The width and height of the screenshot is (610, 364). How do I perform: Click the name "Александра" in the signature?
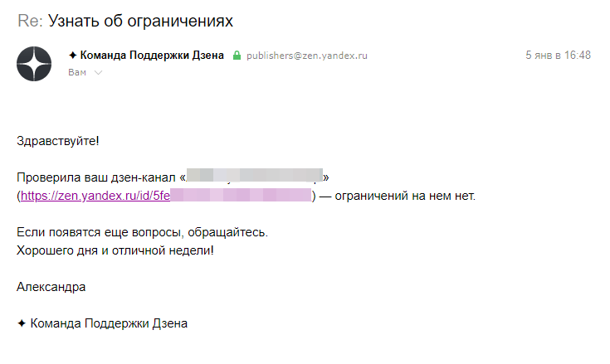51,287
